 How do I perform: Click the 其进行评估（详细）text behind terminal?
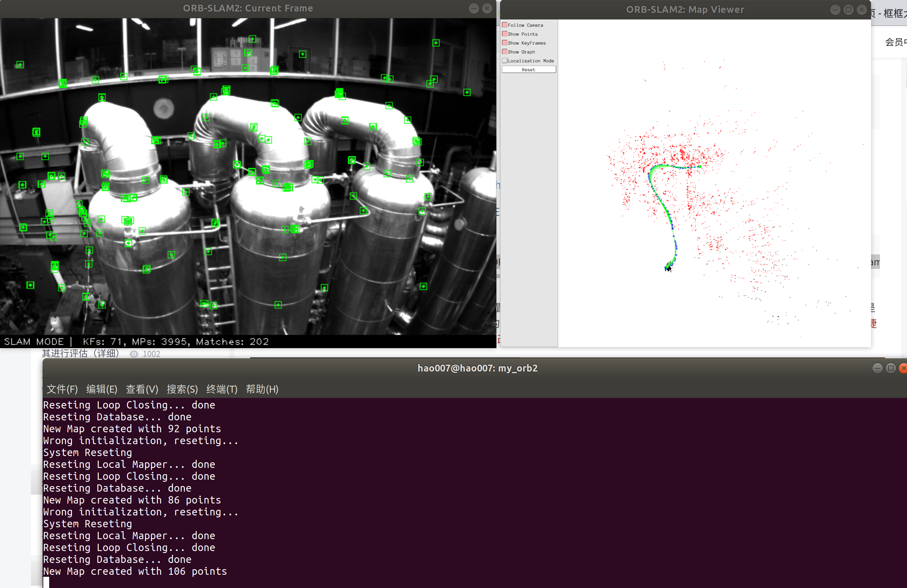tap(81, 353)
